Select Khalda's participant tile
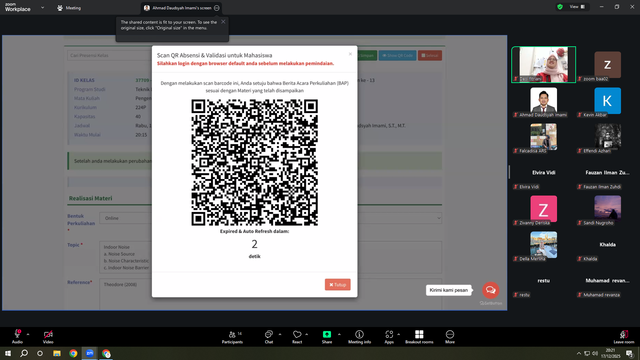 [607, 245]
